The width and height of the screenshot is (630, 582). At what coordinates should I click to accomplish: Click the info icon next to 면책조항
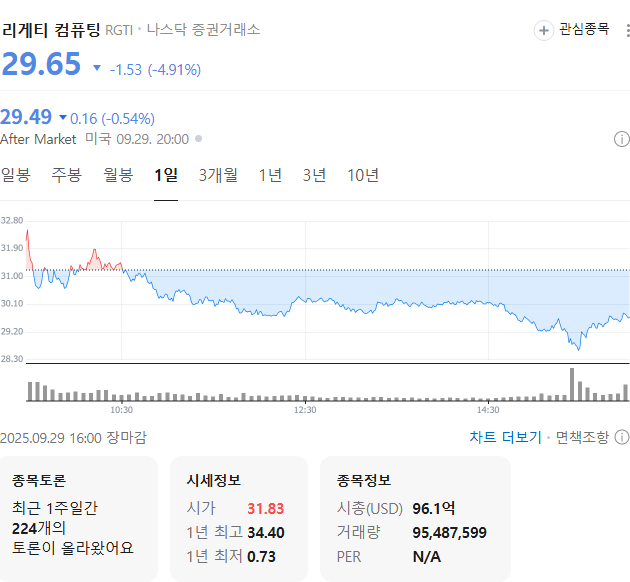click(x=621, y=437)
